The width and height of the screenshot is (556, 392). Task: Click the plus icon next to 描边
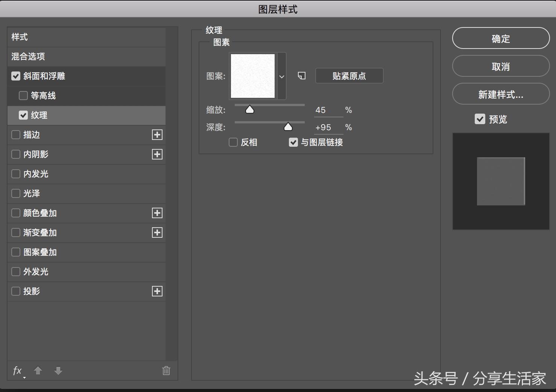click(x=157, y=135)
